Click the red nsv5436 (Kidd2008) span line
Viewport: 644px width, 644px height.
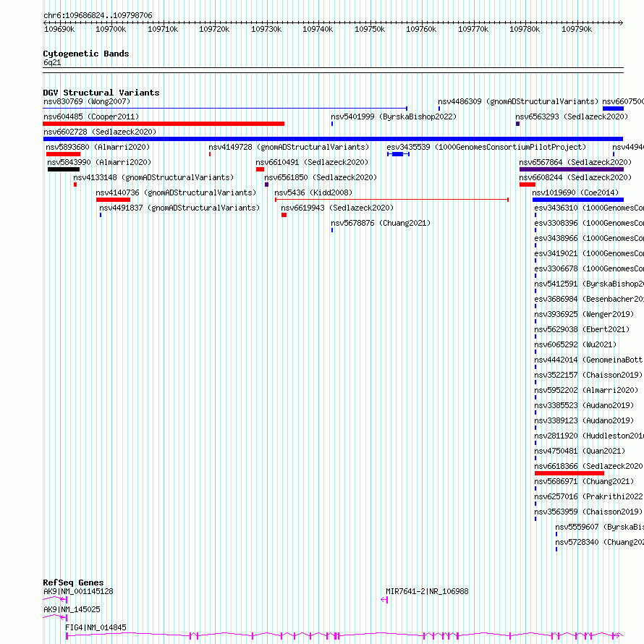[x=391, y=200]
